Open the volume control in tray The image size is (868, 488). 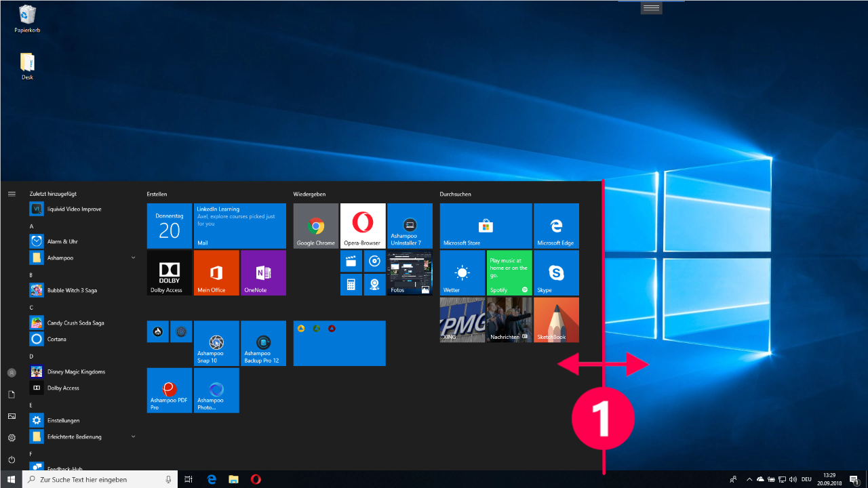[x=793, y=479]
